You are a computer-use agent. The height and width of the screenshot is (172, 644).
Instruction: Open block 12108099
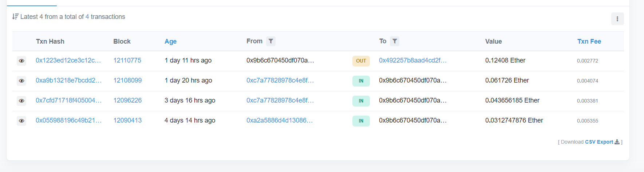[x=127, y=80]
